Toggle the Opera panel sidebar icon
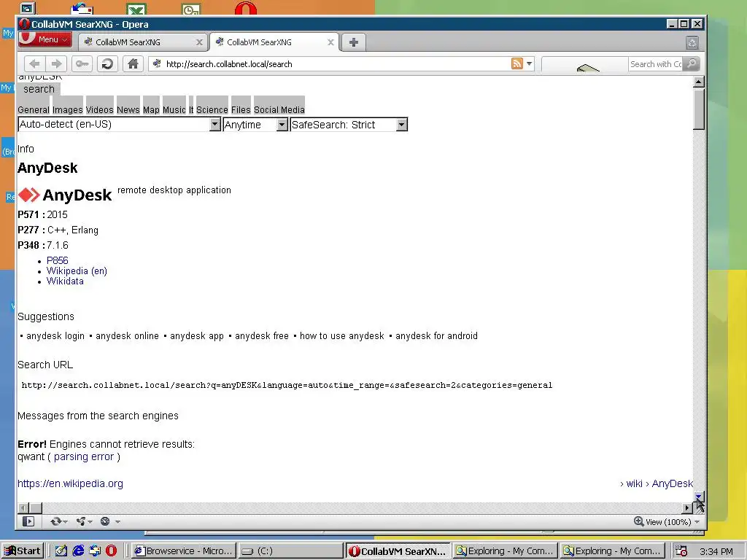Image resolution: width=747 pixels, height=560 pixels. point(28,521)
